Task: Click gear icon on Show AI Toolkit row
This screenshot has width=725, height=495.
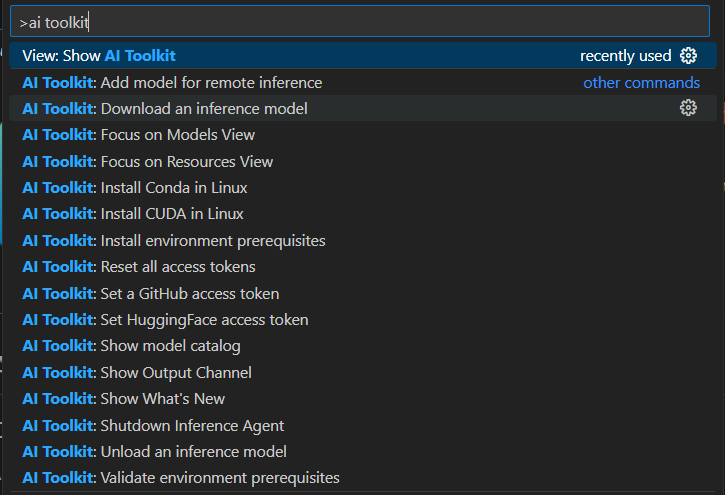Action: (x=688, y=56)
